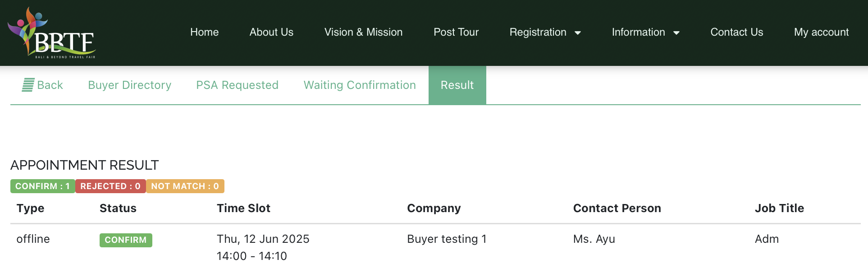Select the Result tab
868x278 pixels.
point(457,85)
